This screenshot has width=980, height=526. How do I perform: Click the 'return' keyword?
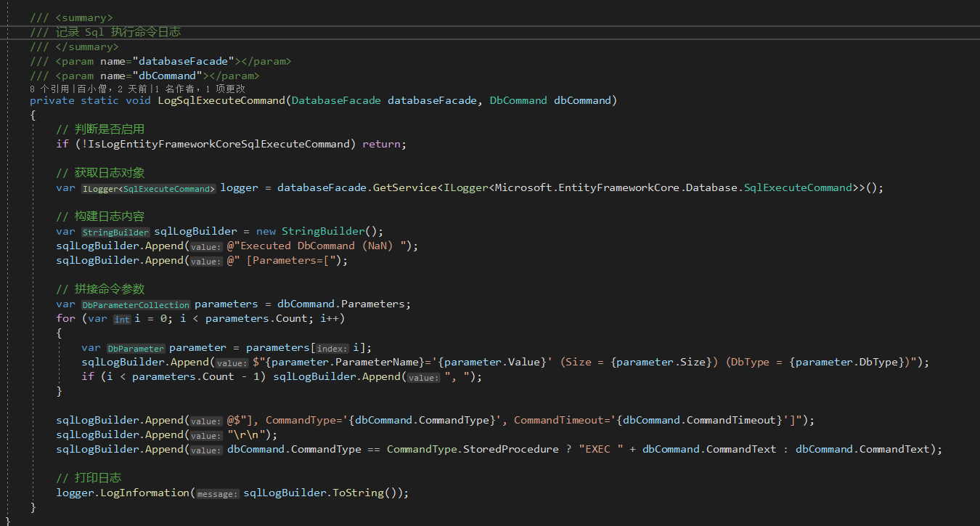[381, 144]
